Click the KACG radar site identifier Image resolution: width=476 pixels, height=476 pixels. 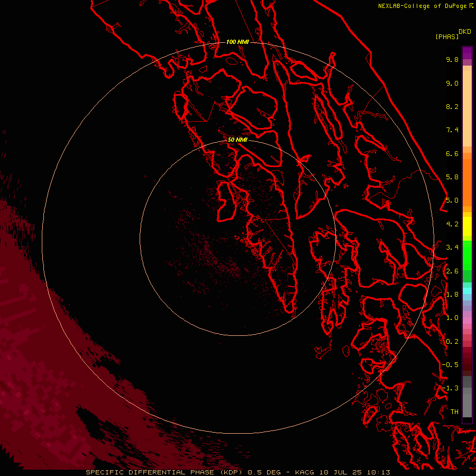coord(305,472)
